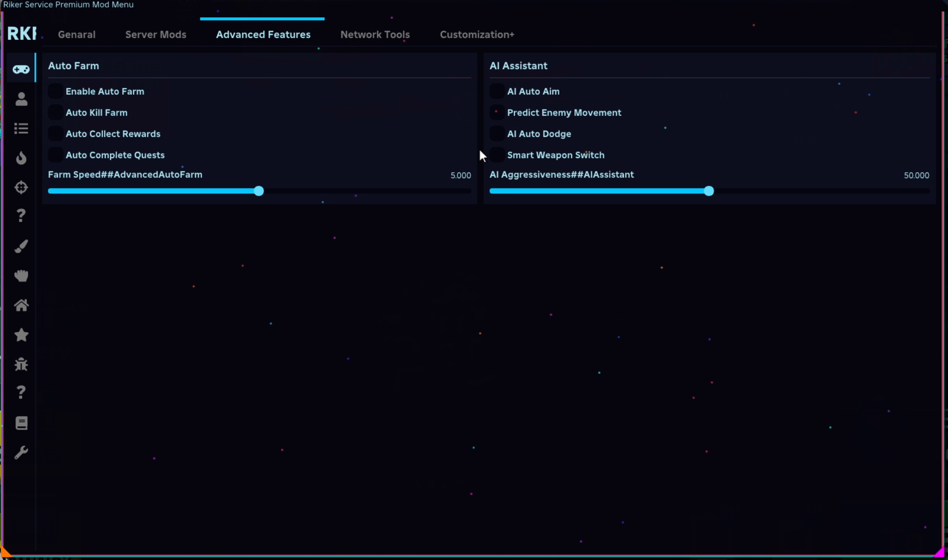
Task: Click the flame icon in the sidebar
Action: [x=21, y=158]
